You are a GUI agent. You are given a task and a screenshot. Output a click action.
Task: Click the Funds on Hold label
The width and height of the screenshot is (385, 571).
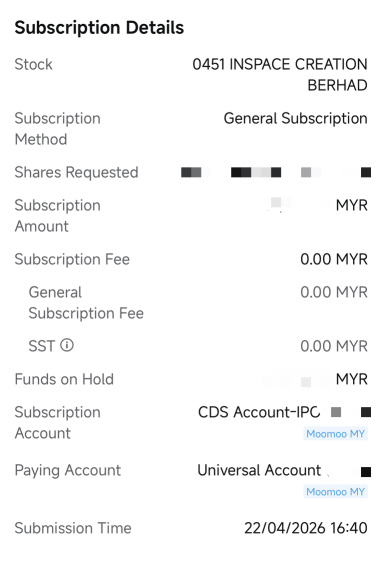(x=64, y=379)
